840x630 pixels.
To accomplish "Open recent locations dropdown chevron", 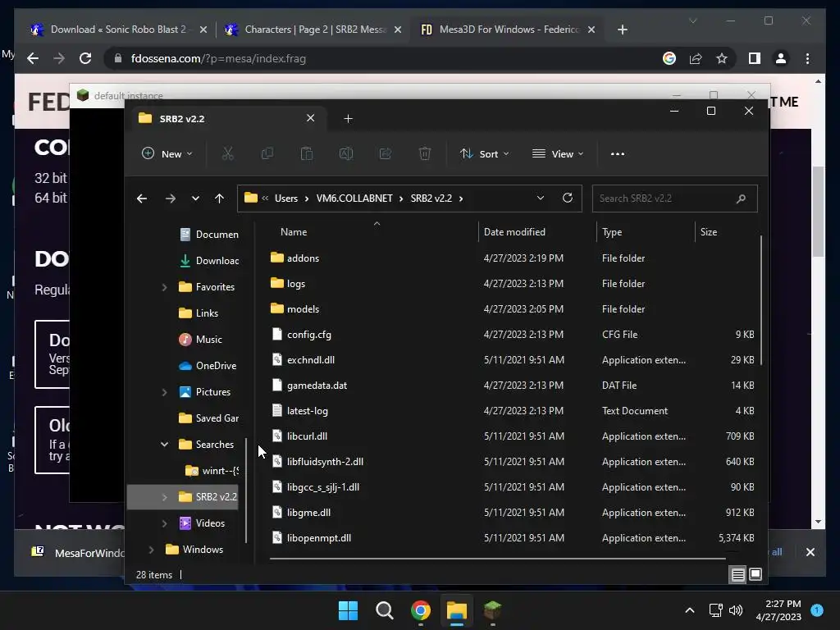I will tap(195, 199).
